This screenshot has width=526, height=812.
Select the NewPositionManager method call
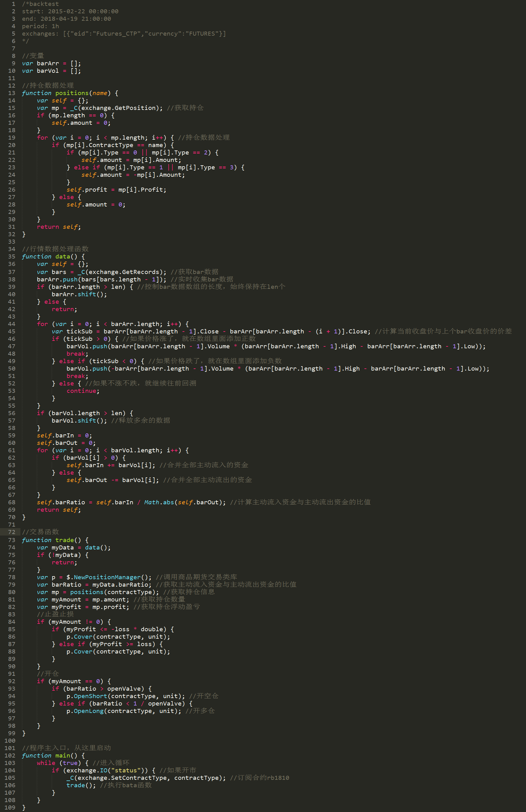(x=107, y=577)
